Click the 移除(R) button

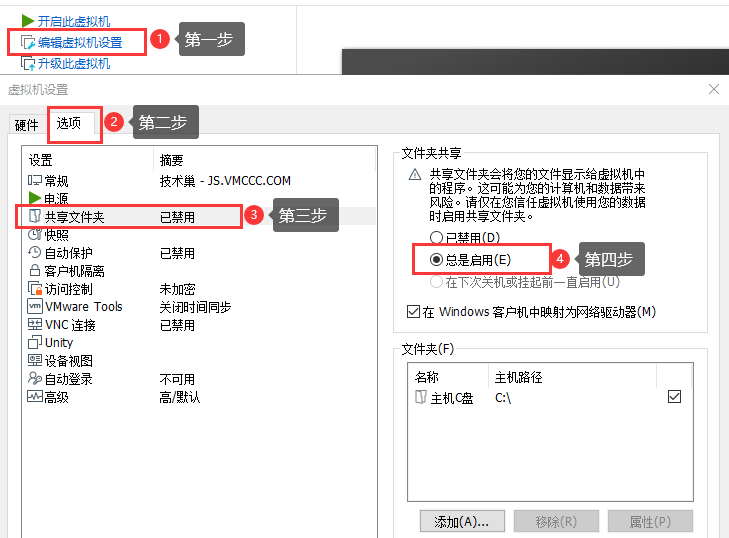556,522
